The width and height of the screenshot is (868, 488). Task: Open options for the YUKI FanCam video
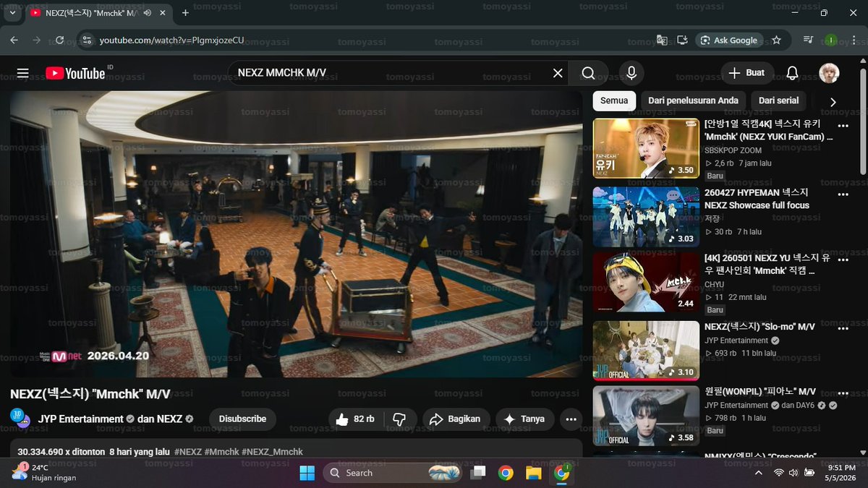click(843, 126)
